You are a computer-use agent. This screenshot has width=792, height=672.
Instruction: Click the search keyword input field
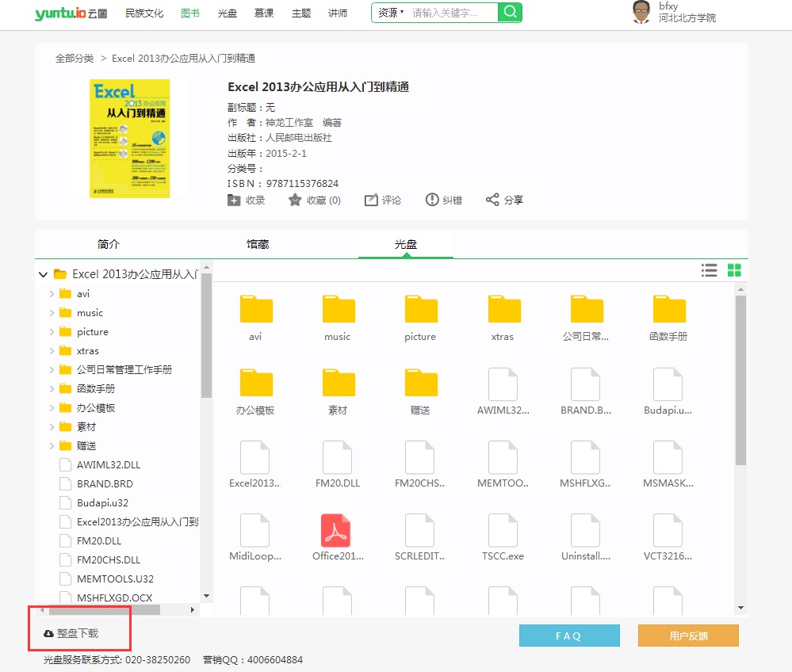coord(451,13)
